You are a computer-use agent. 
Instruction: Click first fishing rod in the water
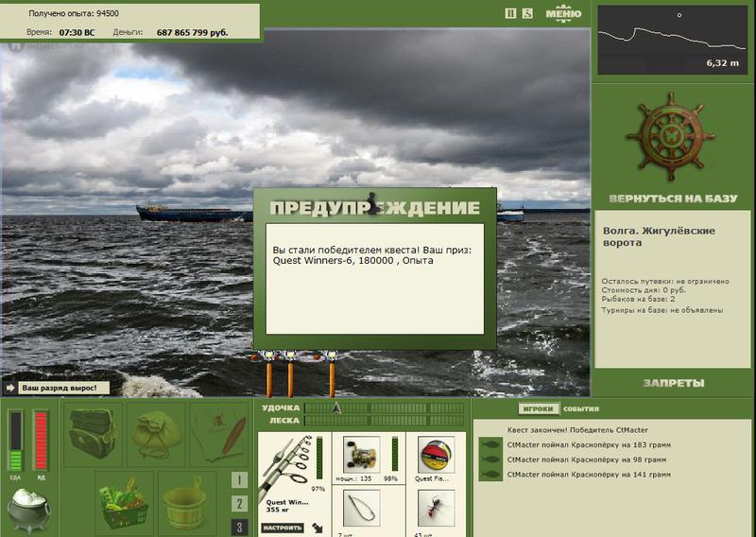tap(268, 374)
